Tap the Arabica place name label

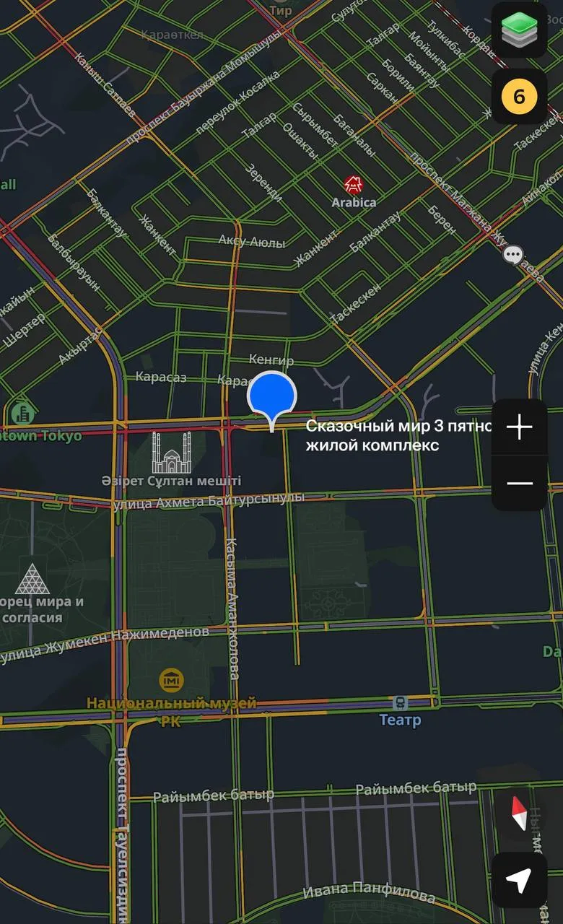point(354,203)
